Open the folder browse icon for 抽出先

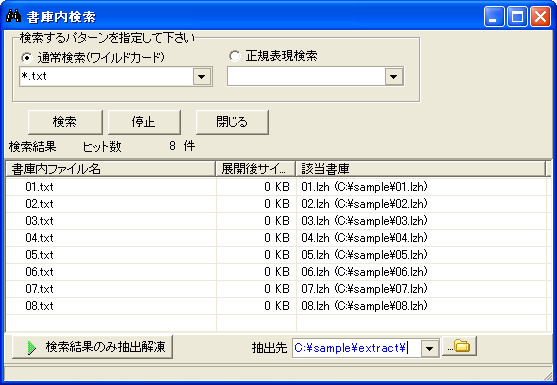[x=459, y=346]
